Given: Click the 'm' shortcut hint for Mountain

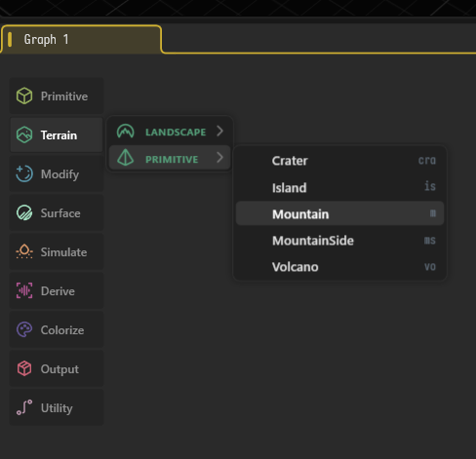Looking at the screenshot, I should (x=433, y=213).
